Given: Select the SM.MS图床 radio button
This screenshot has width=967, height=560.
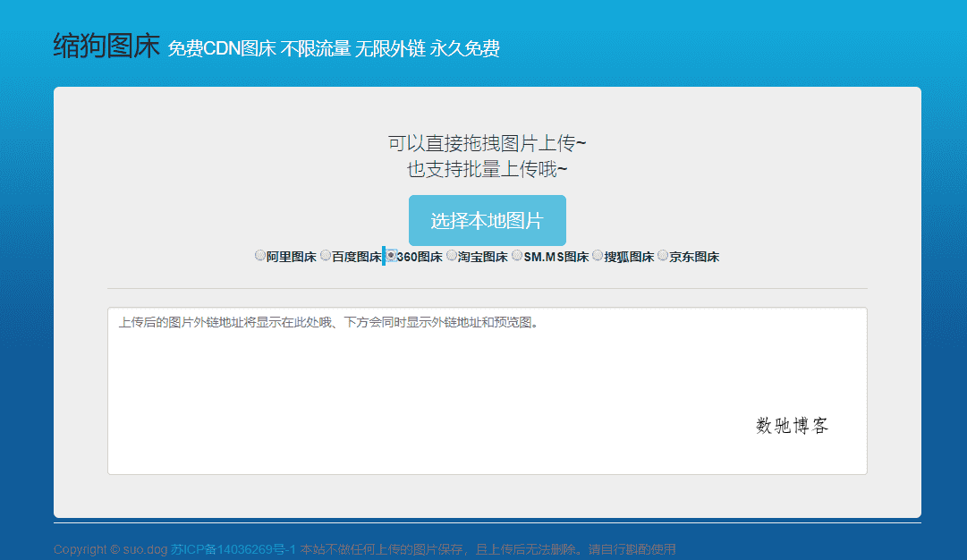Looking at the screenshot, I should (x=517, y=255).
